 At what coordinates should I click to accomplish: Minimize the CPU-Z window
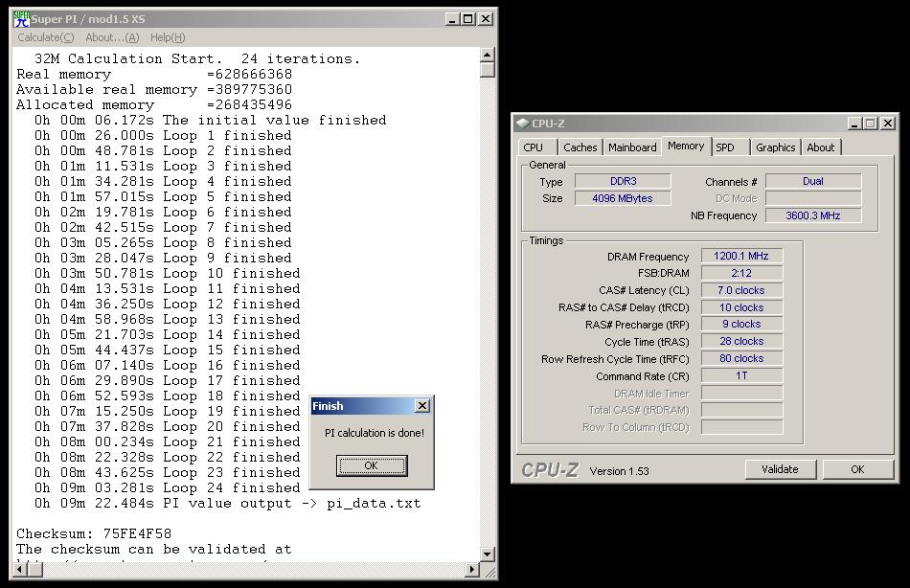(854, 123)
